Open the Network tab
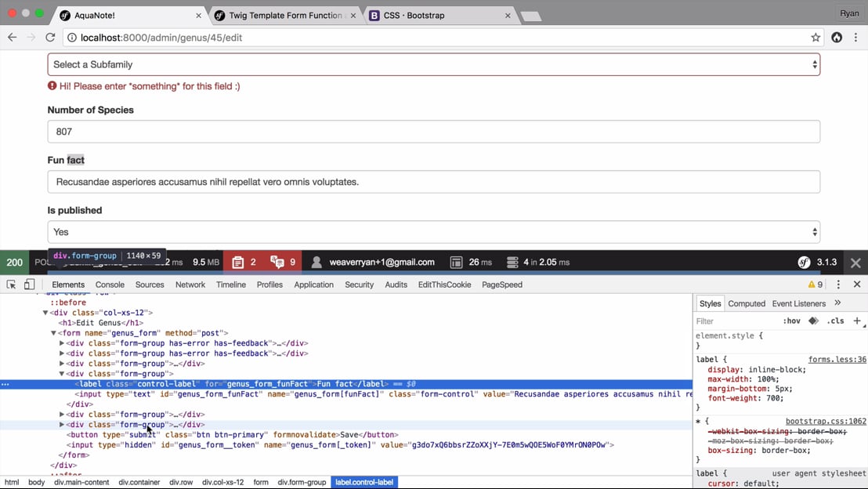Image resolution: width=868 pixels, height=489 pixels. pos(190,284)
